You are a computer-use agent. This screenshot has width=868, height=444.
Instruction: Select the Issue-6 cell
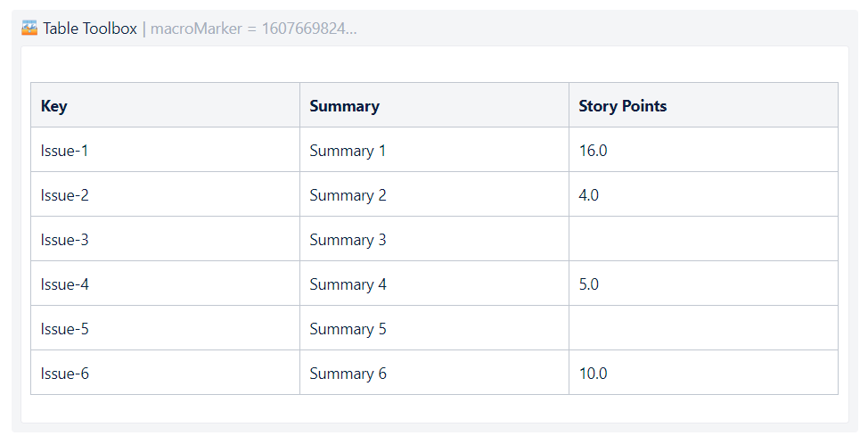[x=165, y=373]
